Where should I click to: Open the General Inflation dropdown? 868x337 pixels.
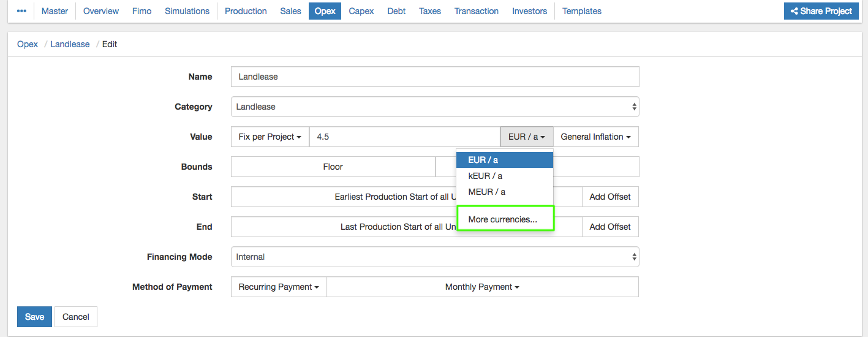595,137
